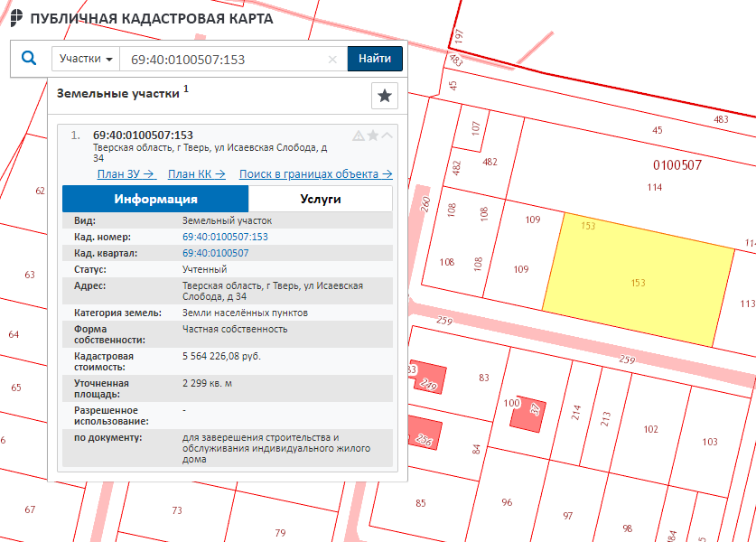Select the yellow highlighted parcel 153 on map
The height and width of the screenshot is (542, 756).
[x=638, y=282]
